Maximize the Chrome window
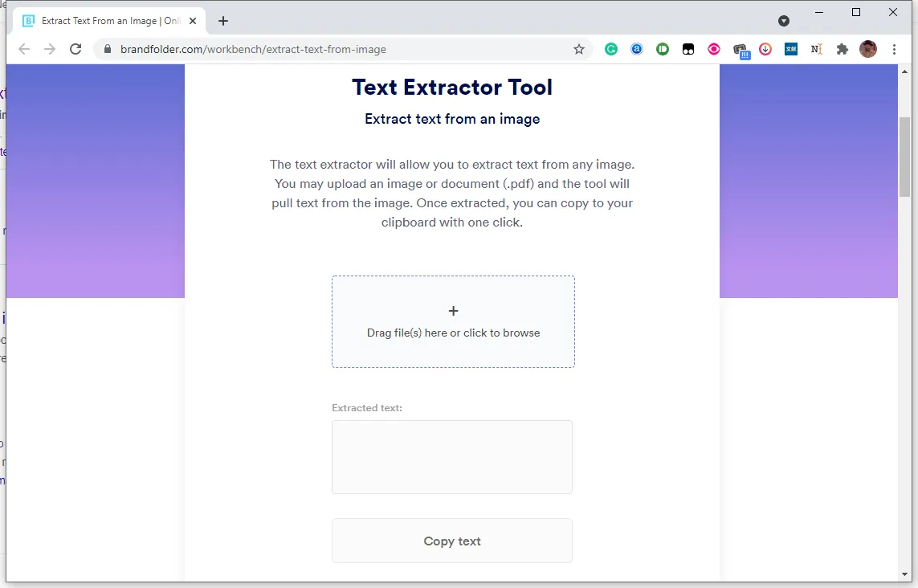The image size is (918, 588). [x=856, y=12]
